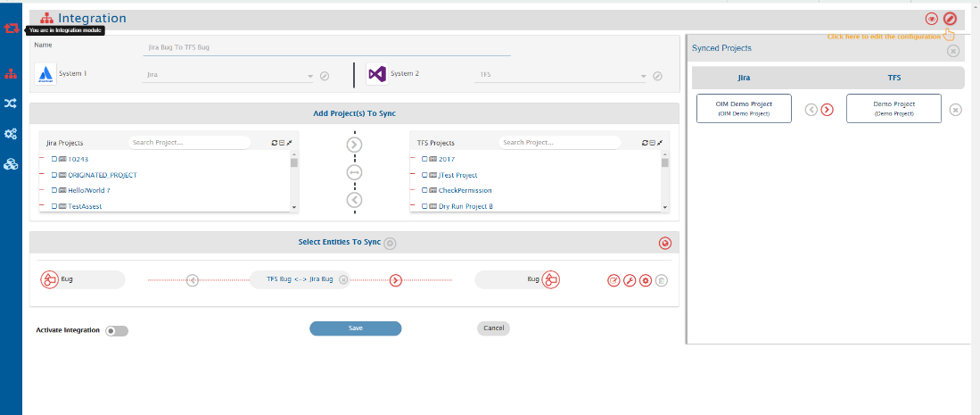
Task: Tick the JTest Project checkbox
Action: (x=424, y=175)
